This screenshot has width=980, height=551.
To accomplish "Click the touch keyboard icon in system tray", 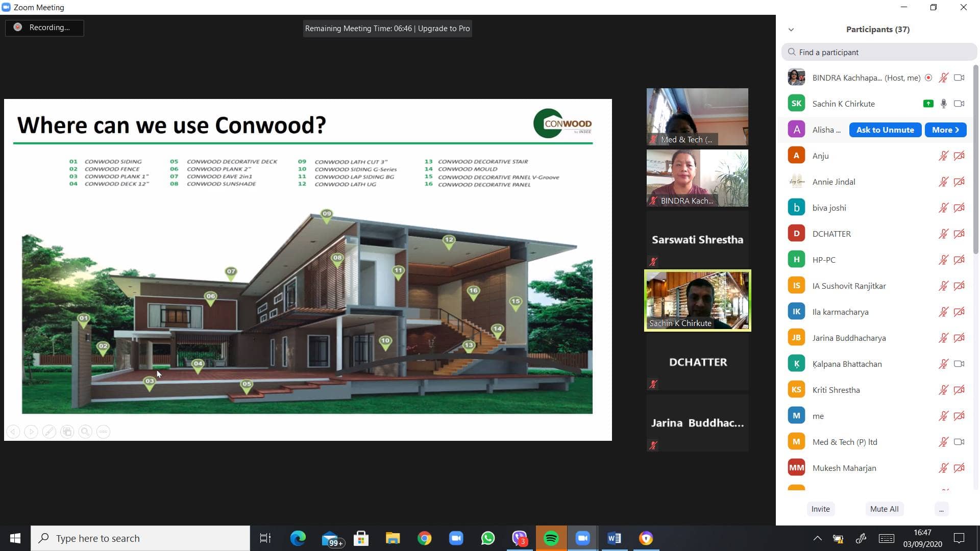I will point(887,538).
